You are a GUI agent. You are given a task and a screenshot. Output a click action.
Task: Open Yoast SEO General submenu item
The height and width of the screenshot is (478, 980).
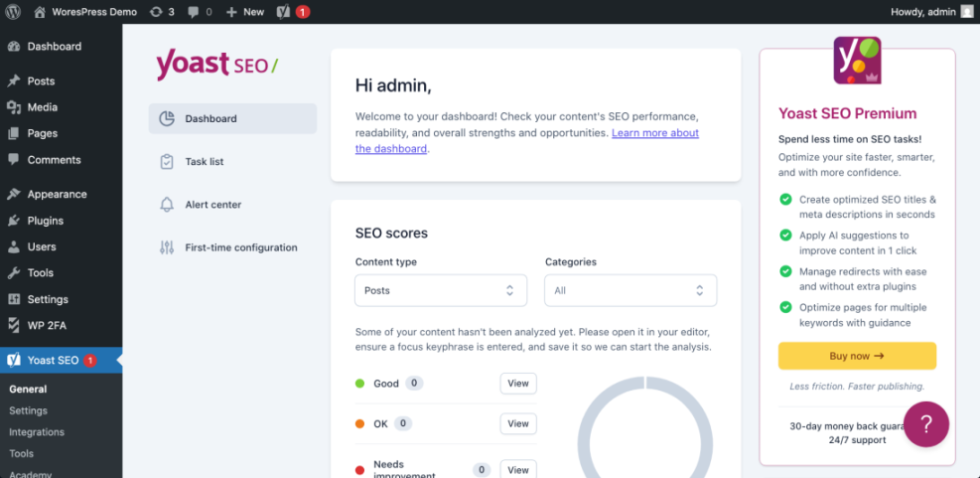pos(28,390)
